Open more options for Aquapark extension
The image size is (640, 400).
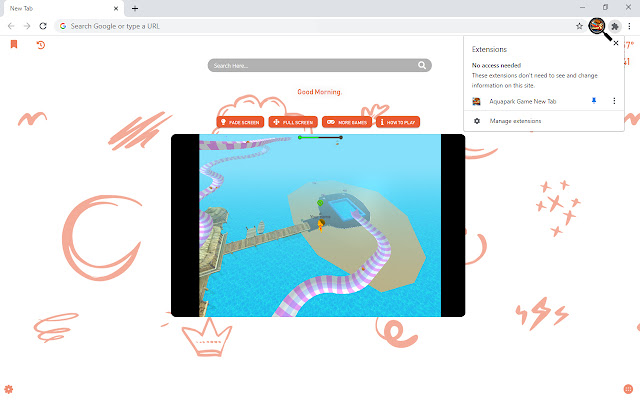[x=614, y=101]
